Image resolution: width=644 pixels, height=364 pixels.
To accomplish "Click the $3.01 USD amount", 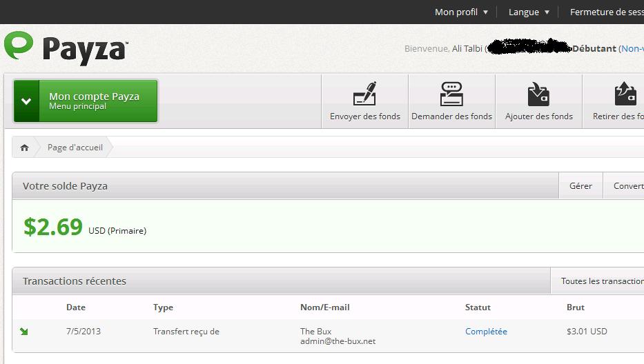I will click(x=587, y=331).
